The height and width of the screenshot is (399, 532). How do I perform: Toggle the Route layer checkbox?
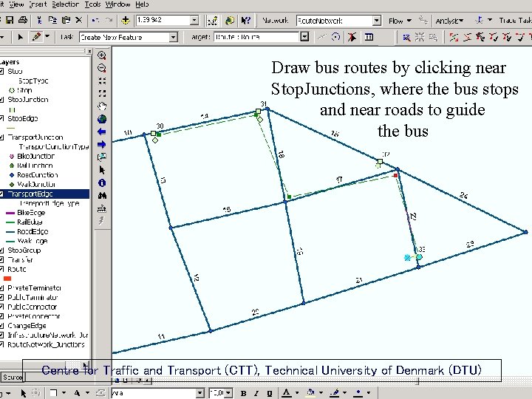pyautogui.click(x=1, y=270)
